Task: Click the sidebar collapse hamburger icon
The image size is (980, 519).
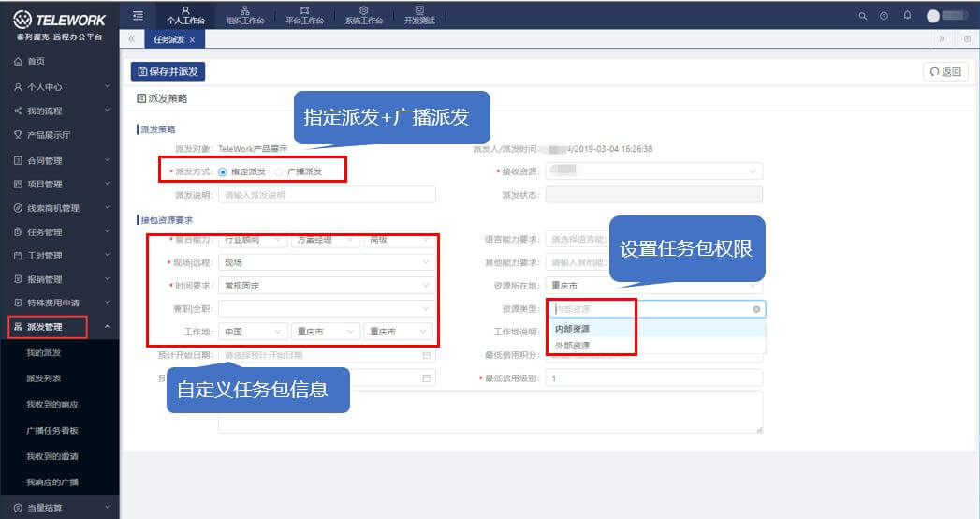Action: pyautogui.click(x=138, y=15)
